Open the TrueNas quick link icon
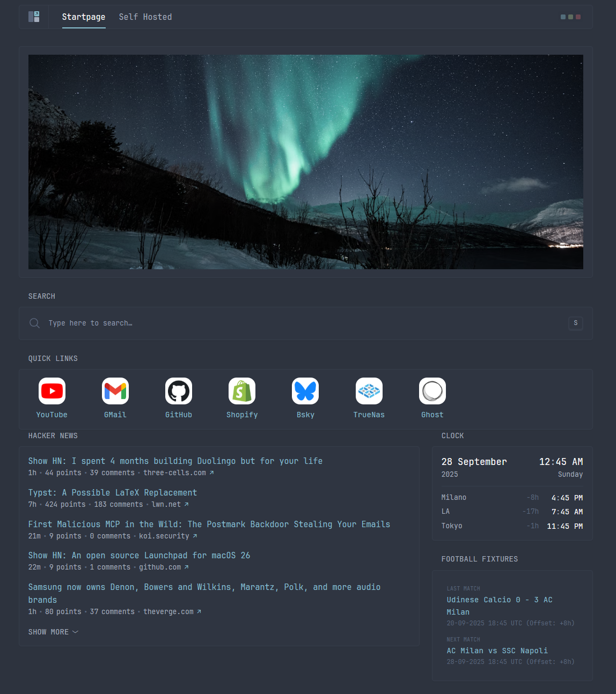 (x=369, y=391)
